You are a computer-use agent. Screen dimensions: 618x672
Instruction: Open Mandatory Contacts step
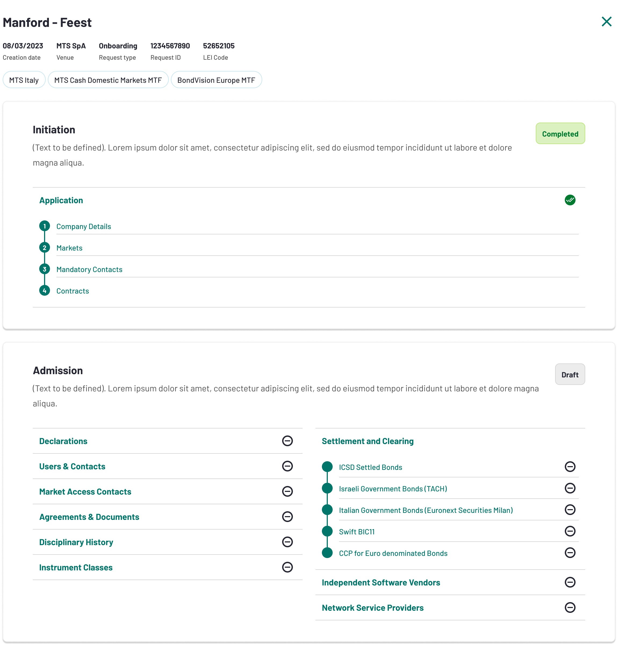click(89, 269)
